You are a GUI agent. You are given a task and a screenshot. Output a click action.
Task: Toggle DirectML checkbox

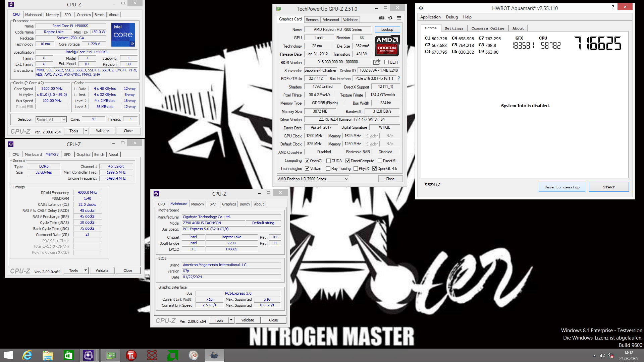380,161
